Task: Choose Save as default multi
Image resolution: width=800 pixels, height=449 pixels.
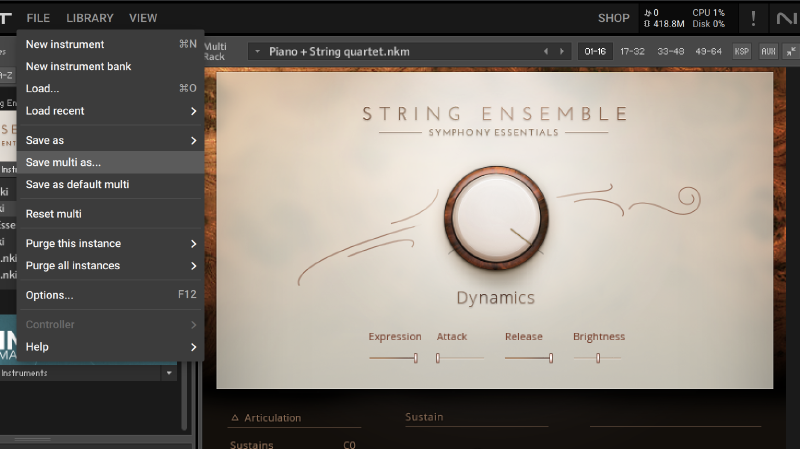Action: click(x=111, y=184)
